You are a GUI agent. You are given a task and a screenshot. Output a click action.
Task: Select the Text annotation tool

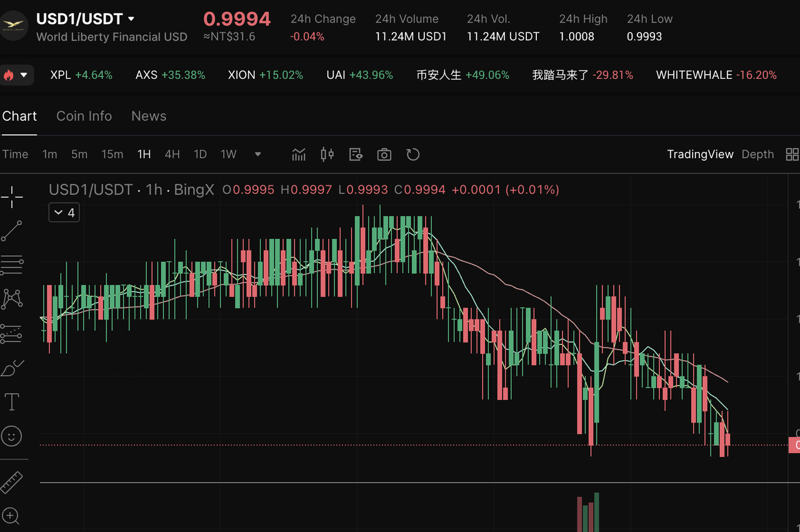[x=12, y=402]
